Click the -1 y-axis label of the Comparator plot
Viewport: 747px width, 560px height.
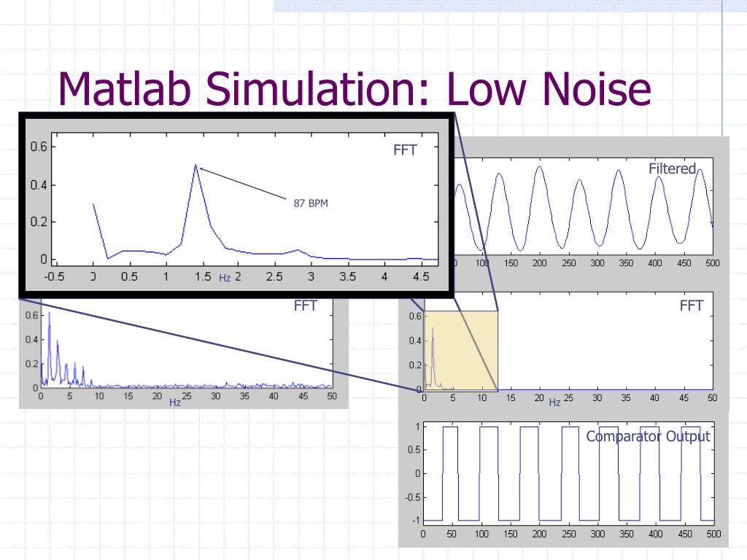coord(416,521)
